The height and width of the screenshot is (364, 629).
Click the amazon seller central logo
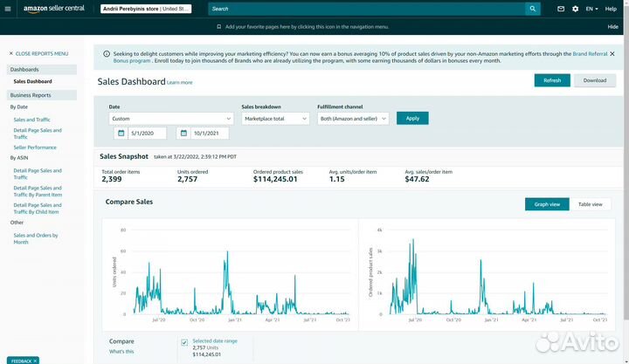54,9
